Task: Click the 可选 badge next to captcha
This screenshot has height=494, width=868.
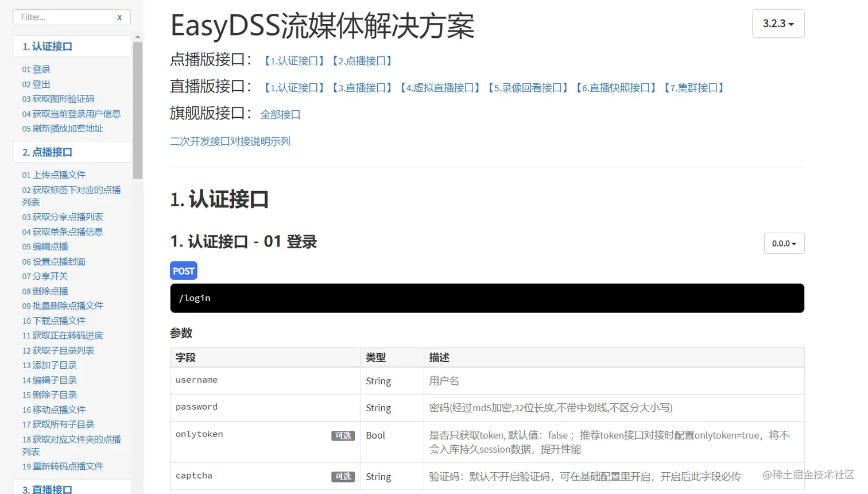Action: point(343,476)
